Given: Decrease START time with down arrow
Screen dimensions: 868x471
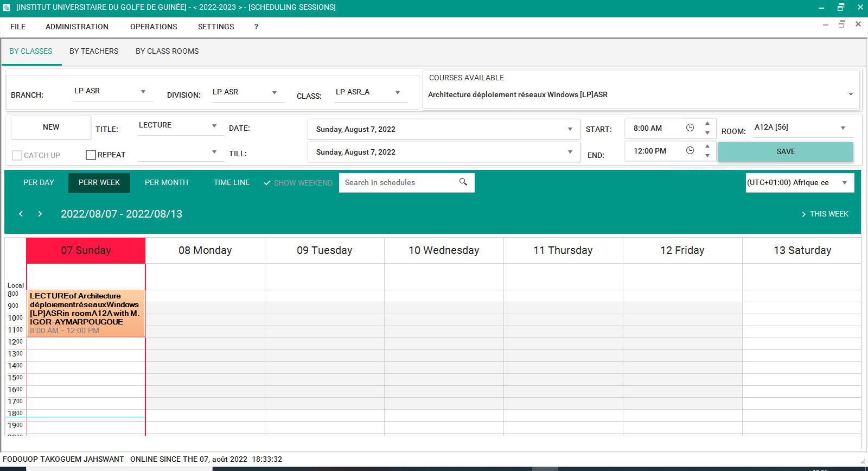Looking at the screenshot, I should 707,133.
